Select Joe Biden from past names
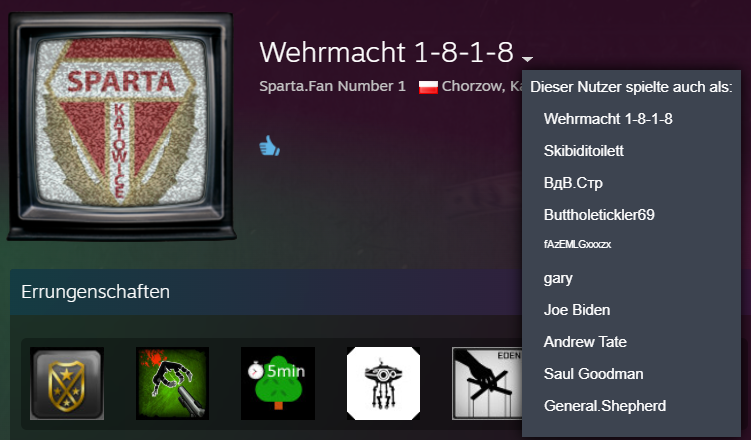The height and width of the screenshot is (440, 751). [x=577, y=310]
